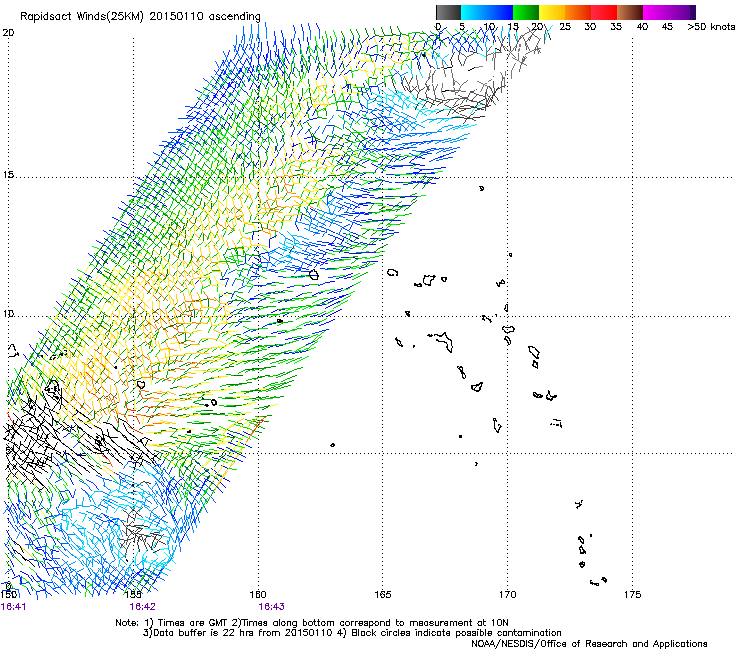This screenshot has height=650, width=740.
Task: Click the longitude label '165'
Action: pos(382,594)
